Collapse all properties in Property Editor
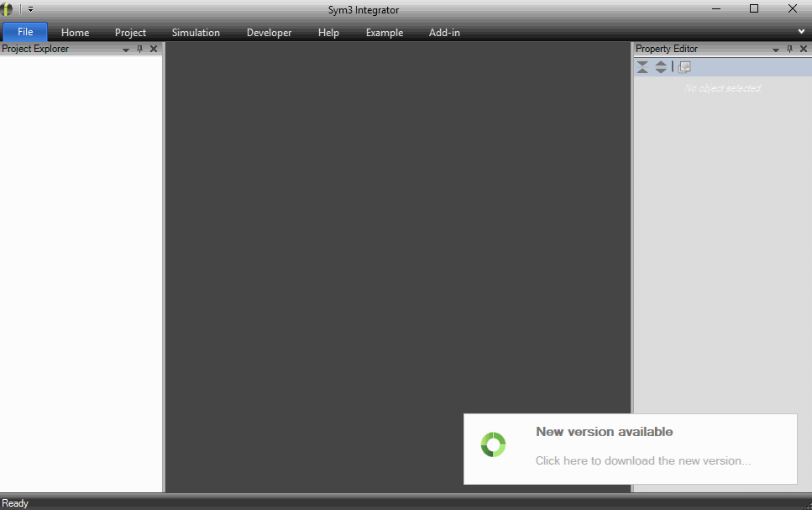This screenshot has width=812, height=510. pyautogui.click(x=642, y=67)
